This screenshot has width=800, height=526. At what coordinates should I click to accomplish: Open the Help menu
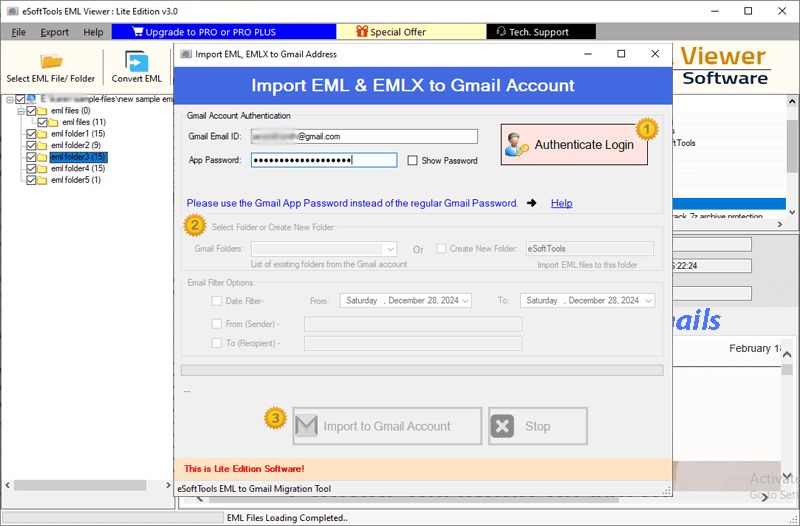[x=93, y=32]
